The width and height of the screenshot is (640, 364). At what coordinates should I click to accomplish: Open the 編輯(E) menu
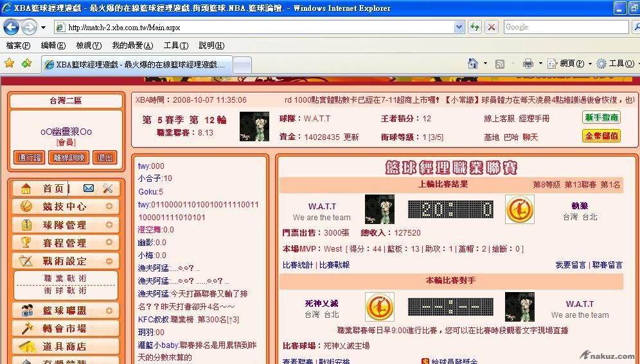53,45
